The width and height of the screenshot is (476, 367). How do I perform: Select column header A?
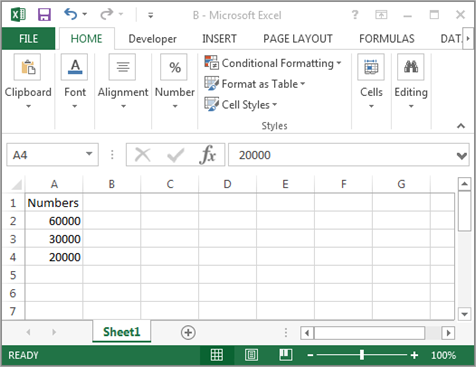coord(54,184)
